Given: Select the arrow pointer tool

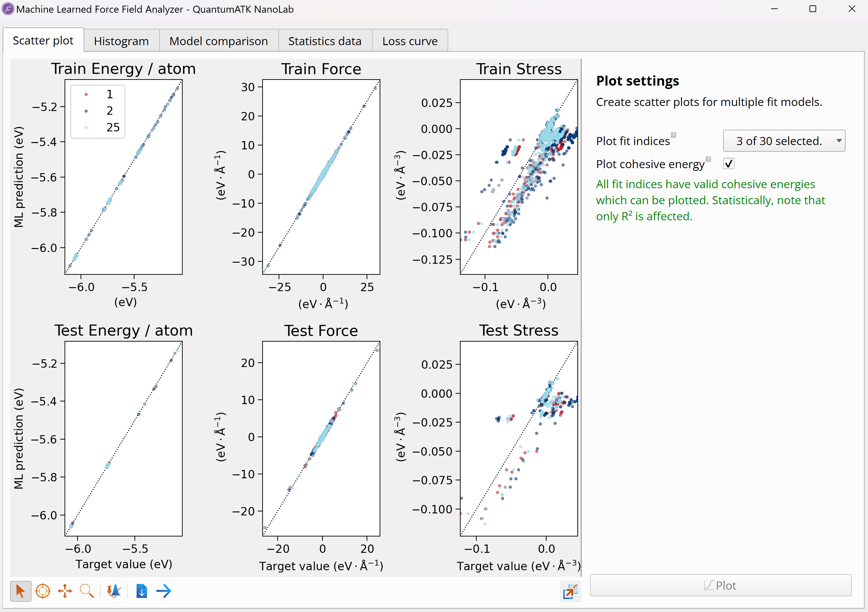Looking at the screenshot, I should click(x=20, y=591).
